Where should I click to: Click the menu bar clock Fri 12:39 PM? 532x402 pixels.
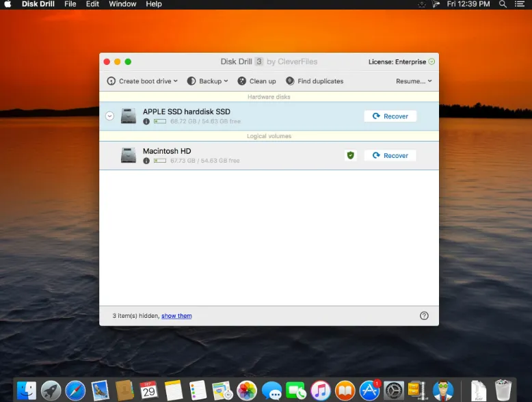(x=468, y=4)
